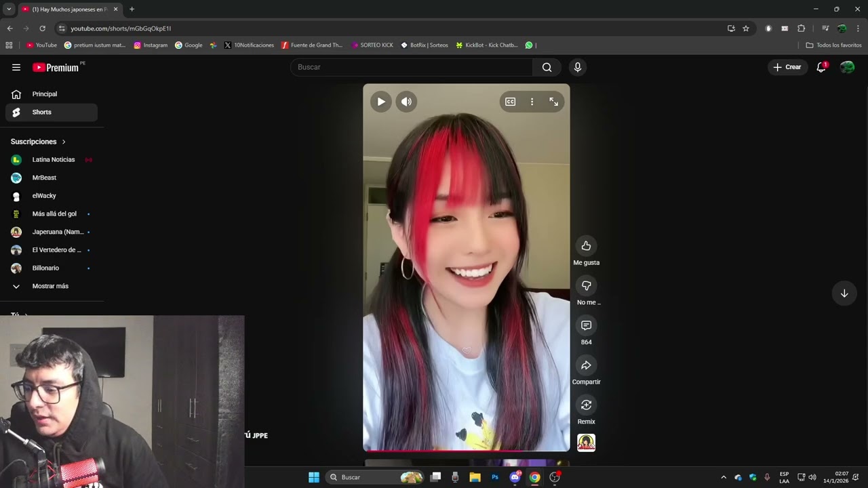The height and width of the screenshot is (488, 868).
Task: Open the Short's 864 comments
Action: (x=587, y=325)
